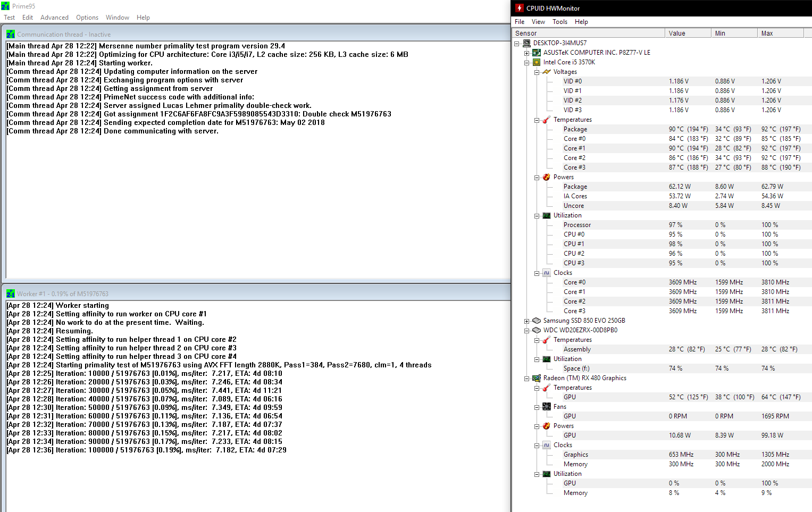Expand the Samsung SSD 850 EVO node
812x512 pixels.
coord(527,321)
